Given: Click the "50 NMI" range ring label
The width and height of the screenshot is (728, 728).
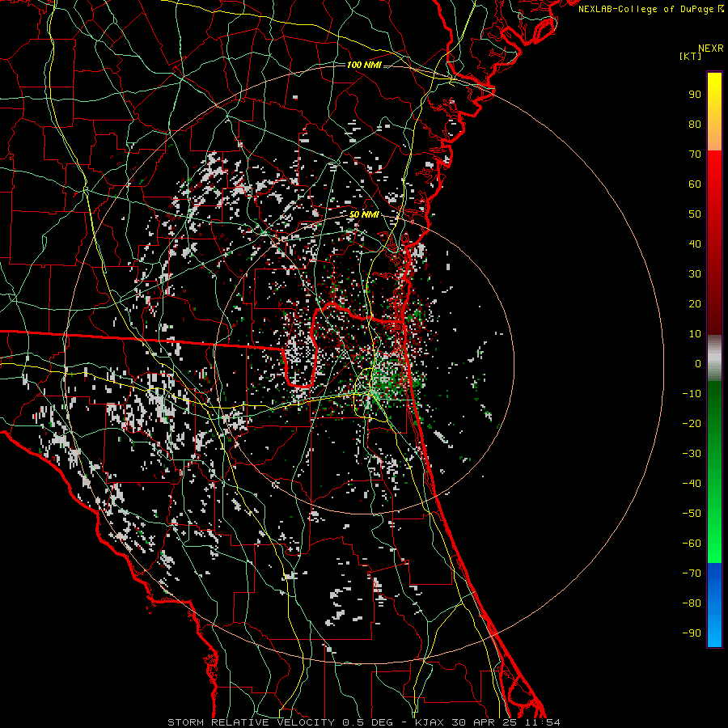Looking at the screenshot, I should (364, 214).
